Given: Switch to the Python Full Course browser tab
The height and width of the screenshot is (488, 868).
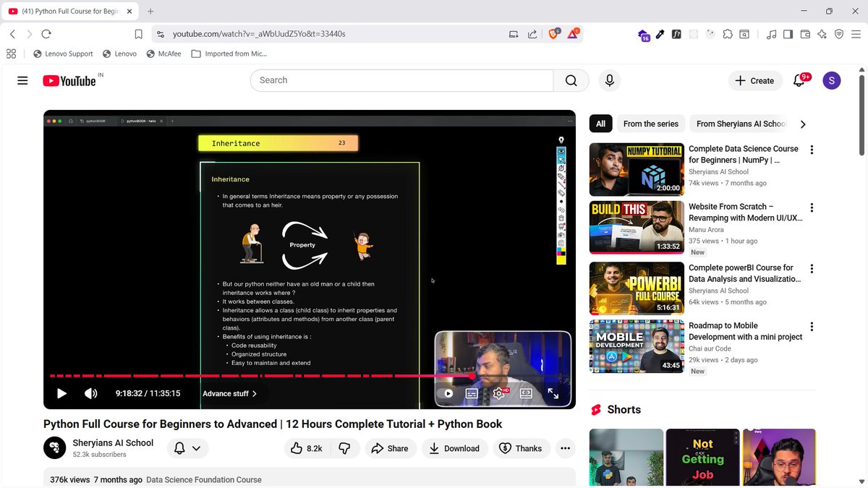Looking at the screenshot, I should [x=69, y=12].
